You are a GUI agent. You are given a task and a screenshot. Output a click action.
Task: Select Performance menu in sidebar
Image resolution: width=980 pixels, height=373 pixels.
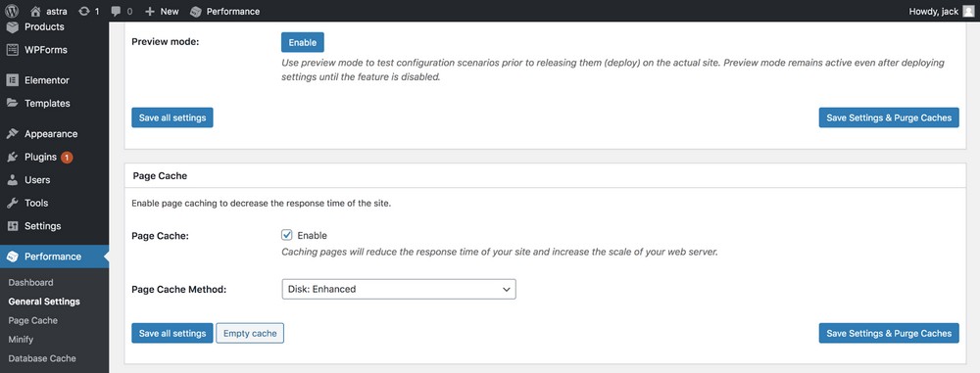tap(54, 256)
